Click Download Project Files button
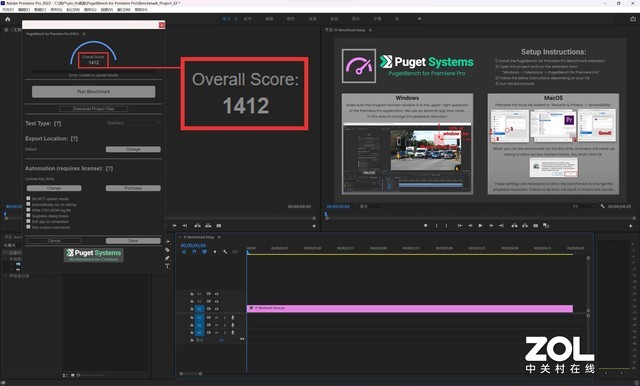Image resolution: width=640 pixels, height=386 pixels. click(93, 109)
